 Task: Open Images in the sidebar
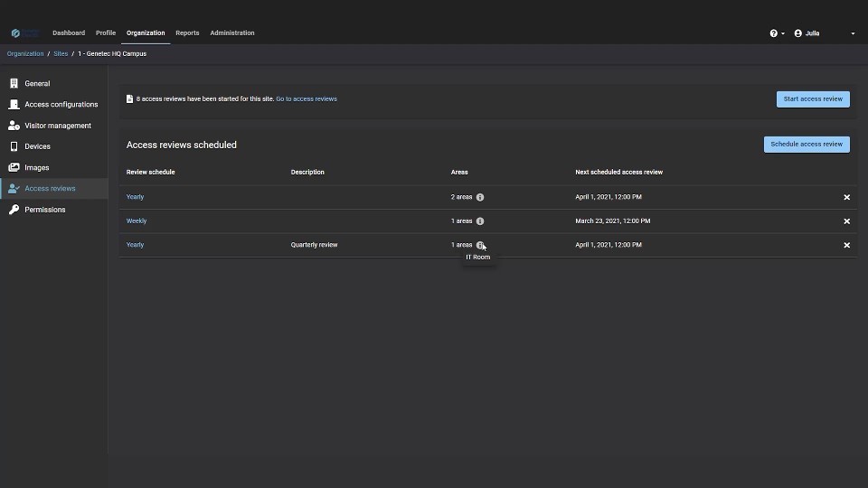[x=36, y=167]
